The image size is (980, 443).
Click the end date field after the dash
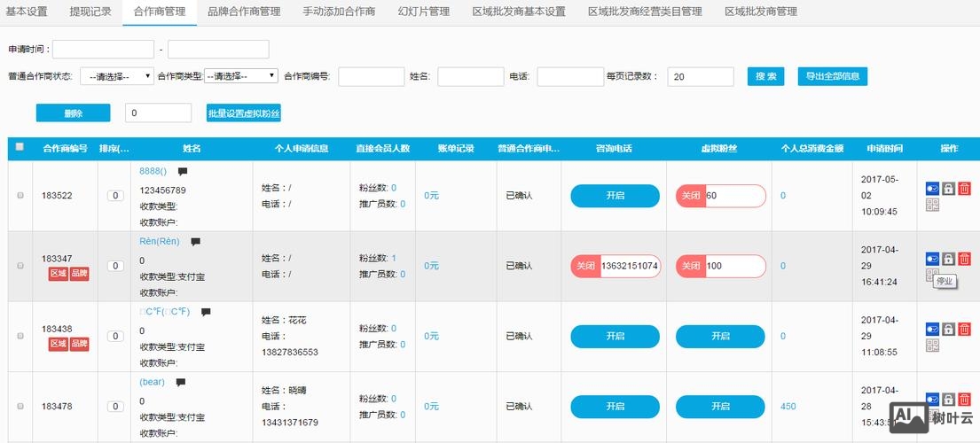218,50
